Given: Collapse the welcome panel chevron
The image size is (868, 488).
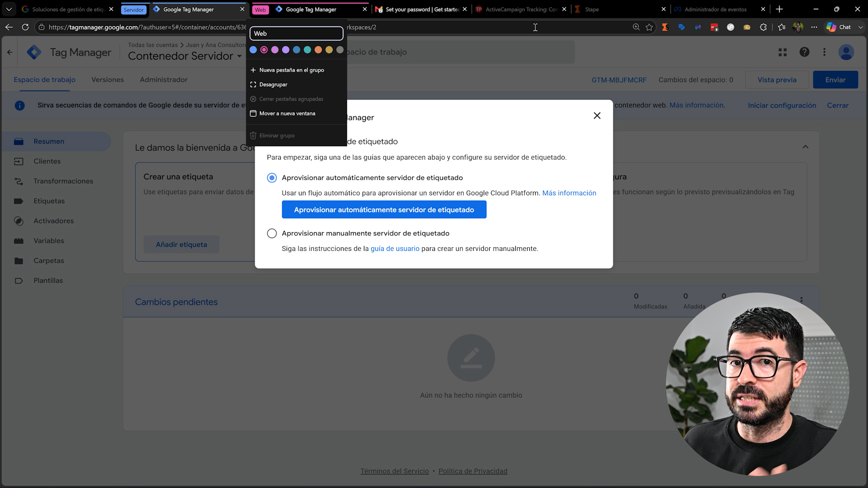Looking at the screenshot, I should click(x=805, y=147).
